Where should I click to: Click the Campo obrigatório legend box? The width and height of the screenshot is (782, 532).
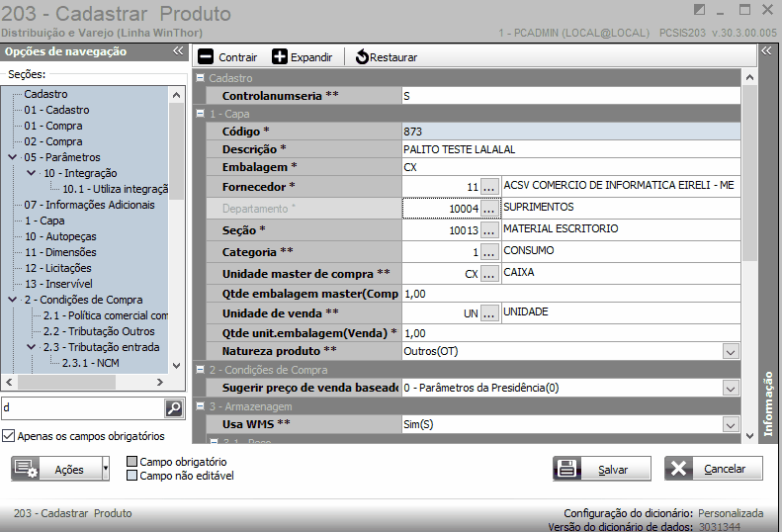[x=131, y=461]
